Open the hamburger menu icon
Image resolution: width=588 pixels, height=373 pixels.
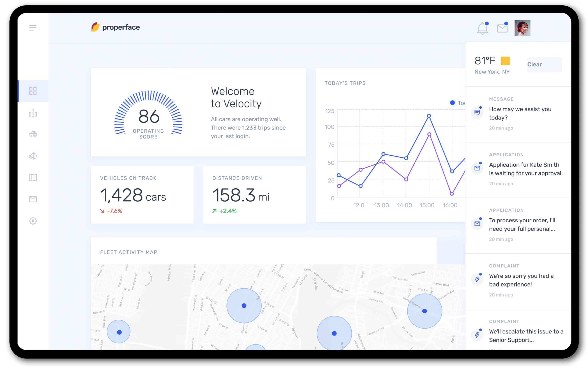click(x=33, y=28)
